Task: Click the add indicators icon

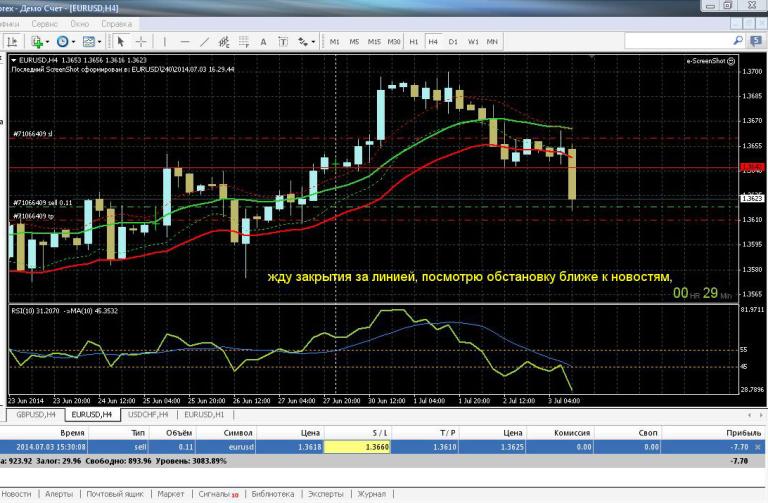Action: (x=37, y=42)
